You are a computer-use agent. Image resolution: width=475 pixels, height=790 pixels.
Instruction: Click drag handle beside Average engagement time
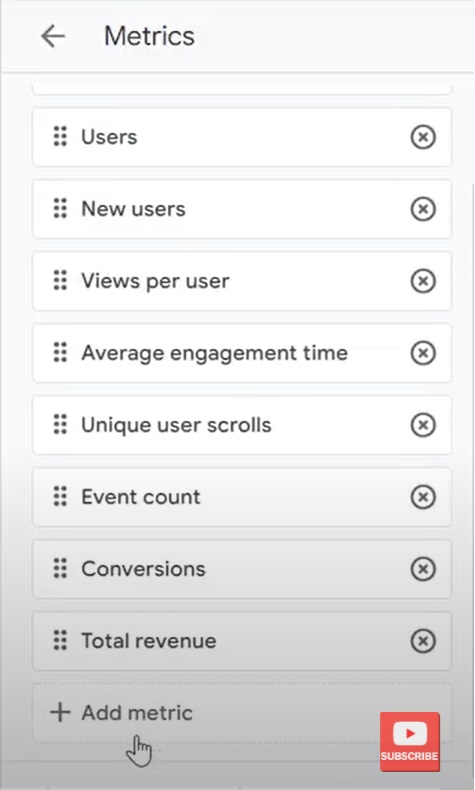pos(60,353)
